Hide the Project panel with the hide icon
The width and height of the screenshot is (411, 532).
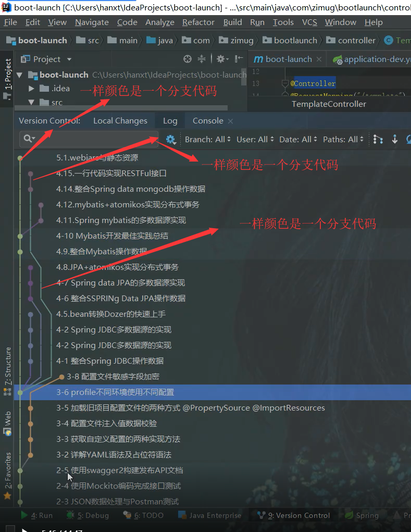click(x=239, y=59)
